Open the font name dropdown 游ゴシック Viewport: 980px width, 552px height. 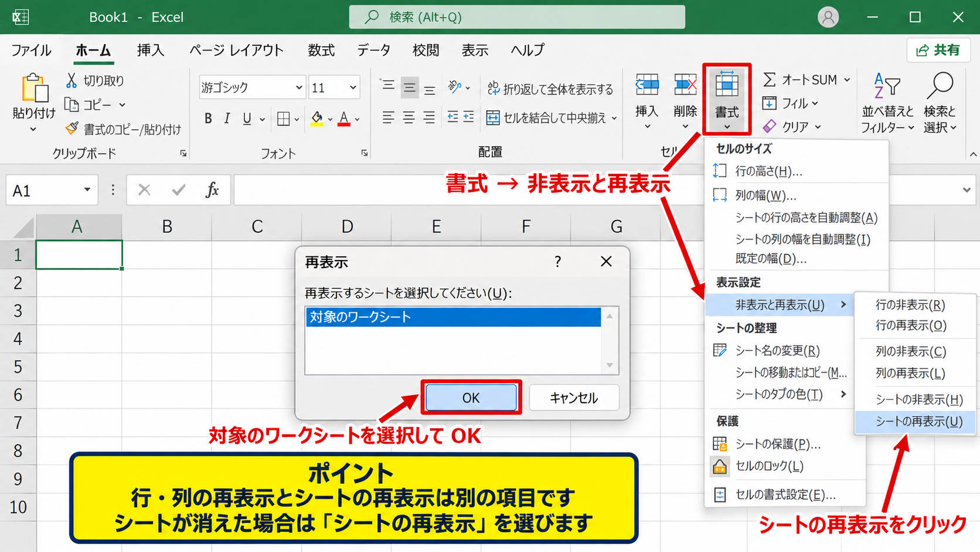(x=299, y=87)
